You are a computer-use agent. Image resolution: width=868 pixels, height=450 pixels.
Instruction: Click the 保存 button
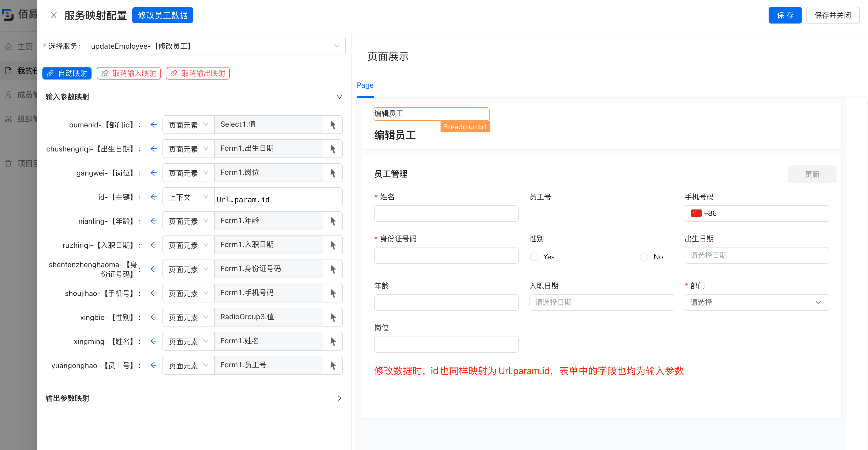tap(785, 15)
